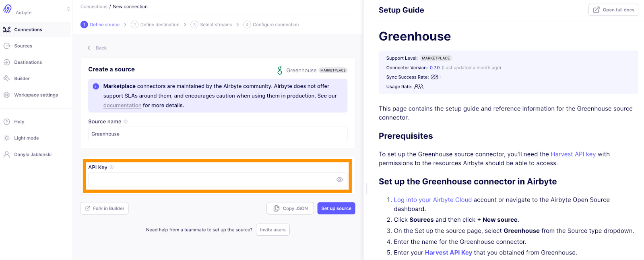
Task: Click the info icon beside Source name
Action: [x=126, y=122]
